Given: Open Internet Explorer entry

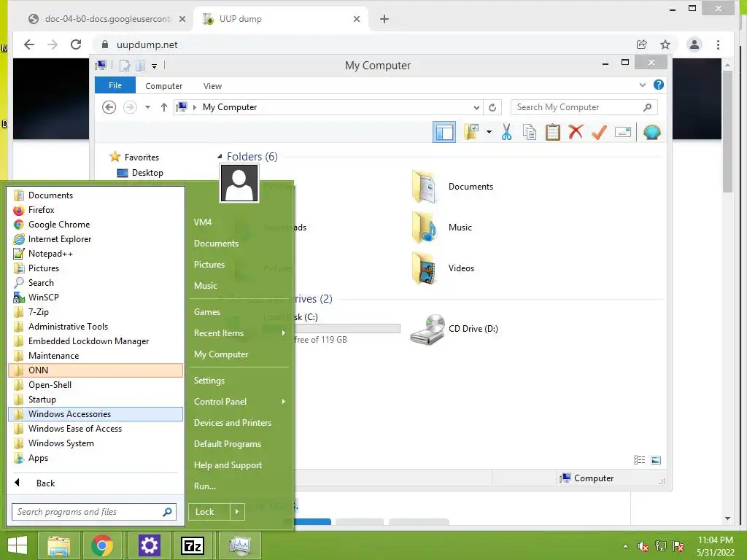Looking at the screenshot, I should coord(96,239).
